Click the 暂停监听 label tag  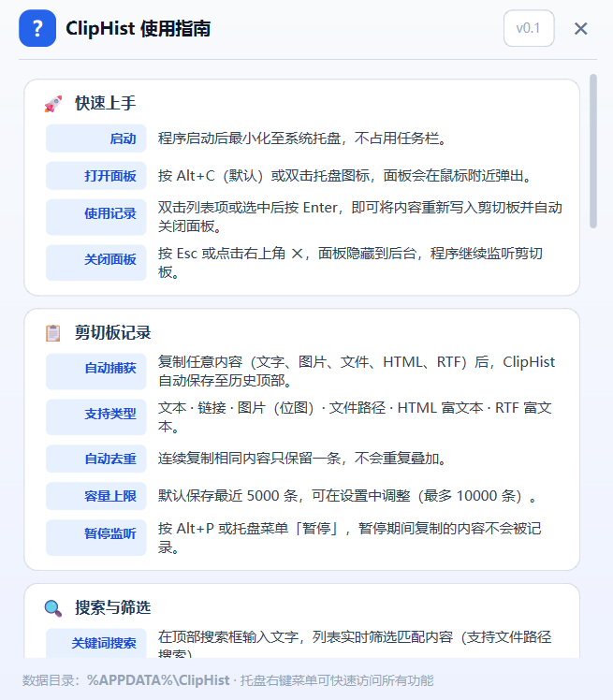point(96,537)
